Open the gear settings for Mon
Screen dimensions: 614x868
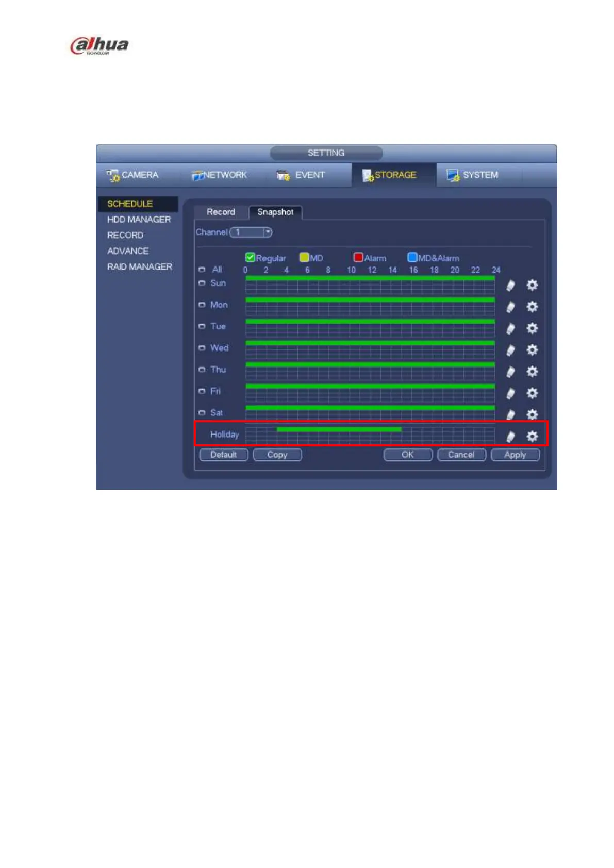pyautogui.click(x=532, y=307)
